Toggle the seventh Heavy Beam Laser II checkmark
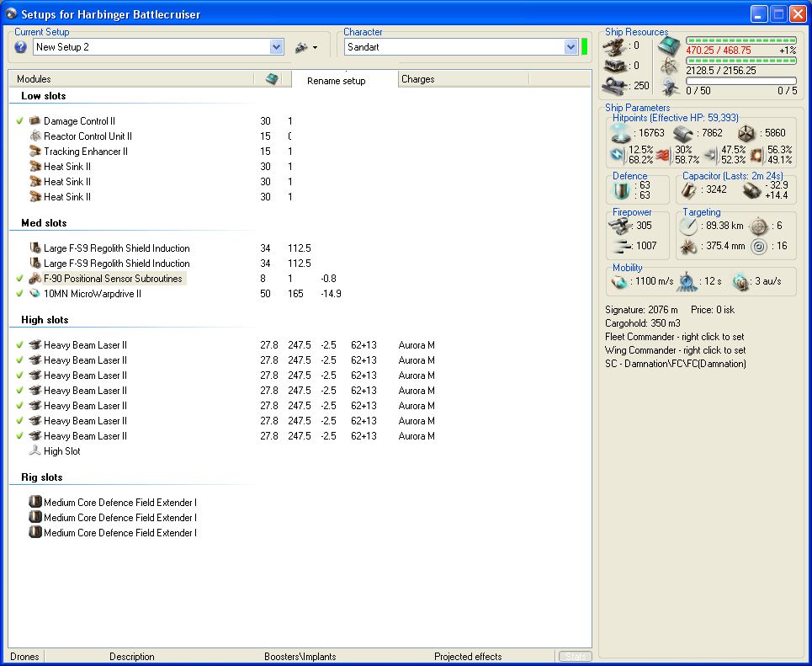This screenshot has width=812, height=666. 19,436
